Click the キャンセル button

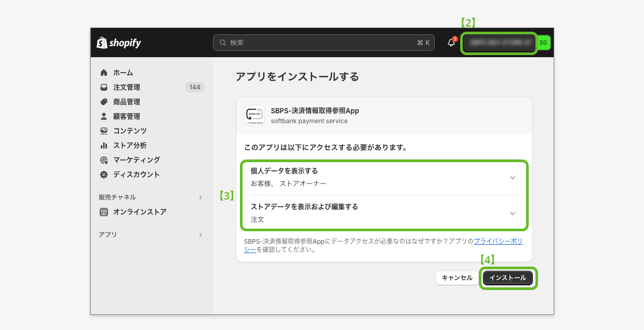[x=457, y=278]
